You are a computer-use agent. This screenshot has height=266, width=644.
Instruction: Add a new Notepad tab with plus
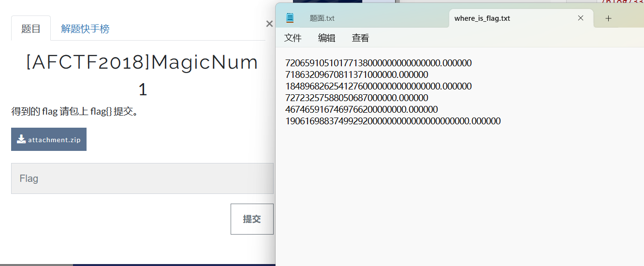[608, 18]
